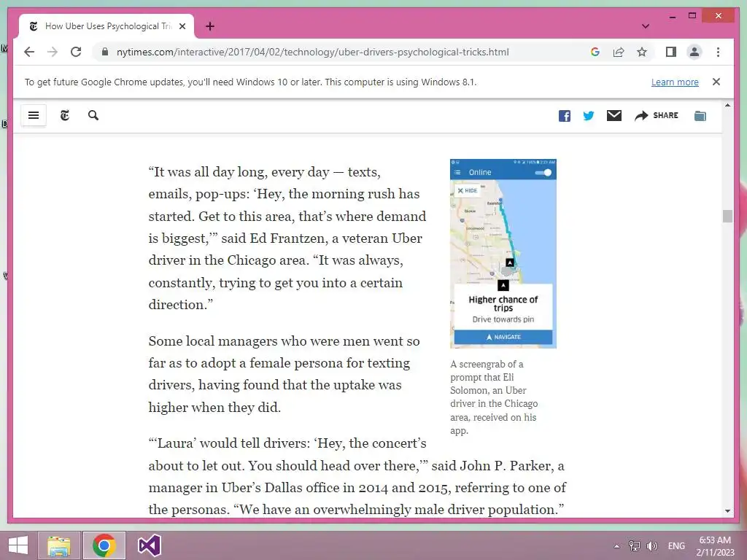The image size is (747, 560).
Task: Click the forward navigation arrow
Action: [53, 52]
